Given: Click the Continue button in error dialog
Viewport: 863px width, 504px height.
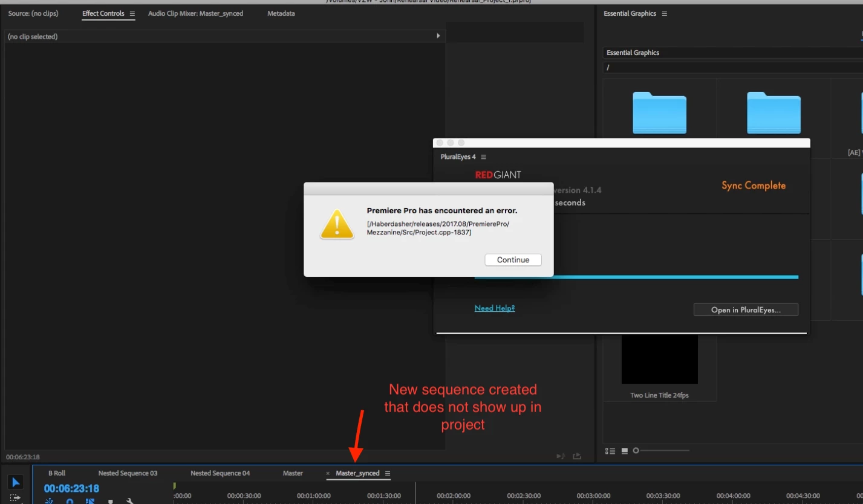Looking at the screenshot, I should tap(513, 260).
